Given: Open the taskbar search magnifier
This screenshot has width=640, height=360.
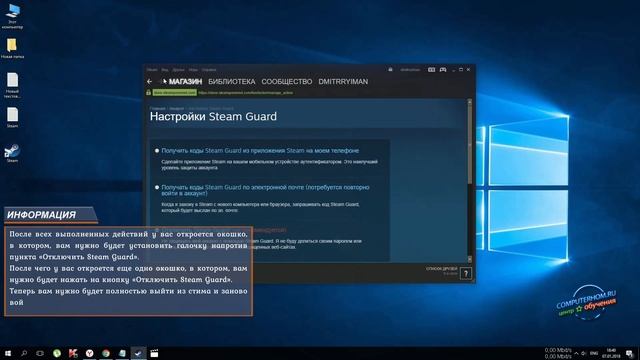Looking at the screenshot, I should [24, 353].
